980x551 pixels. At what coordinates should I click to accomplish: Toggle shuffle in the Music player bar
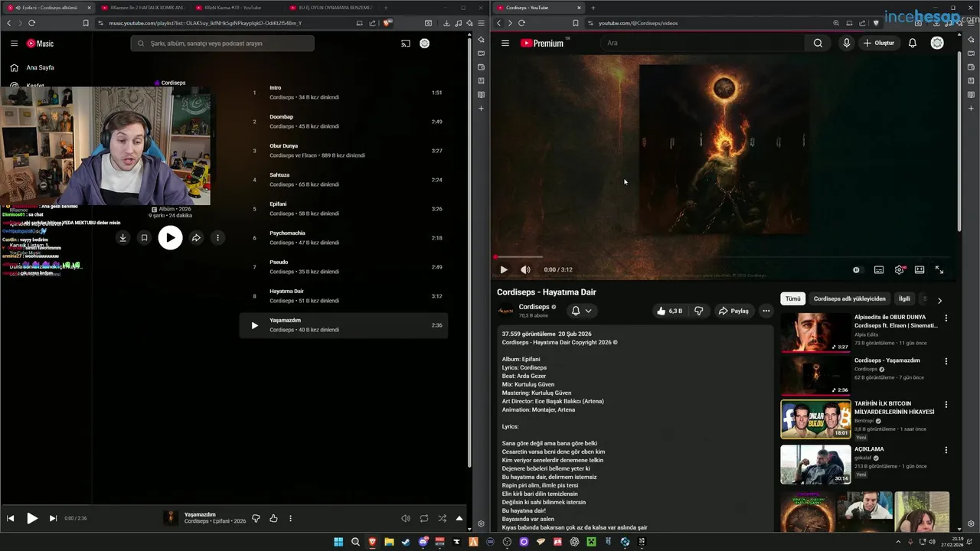(442, 518)
